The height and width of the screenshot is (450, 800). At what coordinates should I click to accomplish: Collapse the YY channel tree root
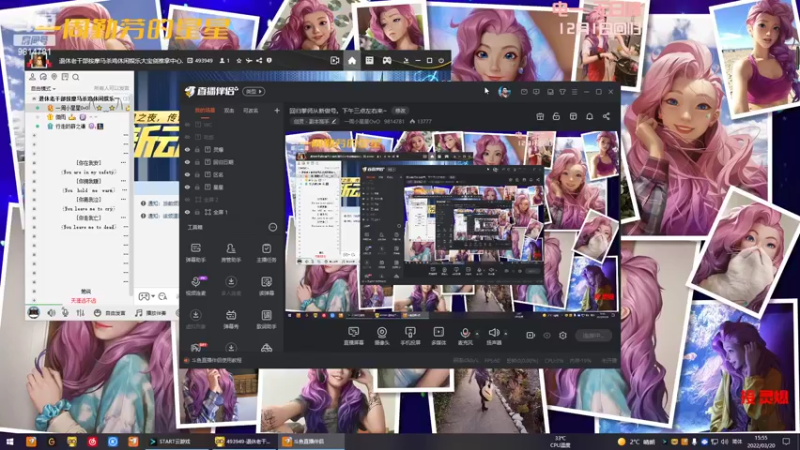coord(34,98)
